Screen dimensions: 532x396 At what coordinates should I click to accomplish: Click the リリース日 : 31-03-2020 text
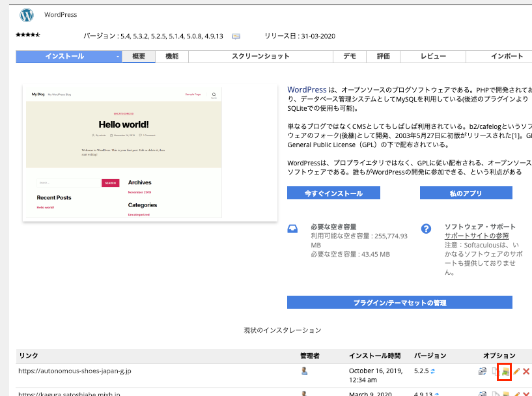point(300,36)
